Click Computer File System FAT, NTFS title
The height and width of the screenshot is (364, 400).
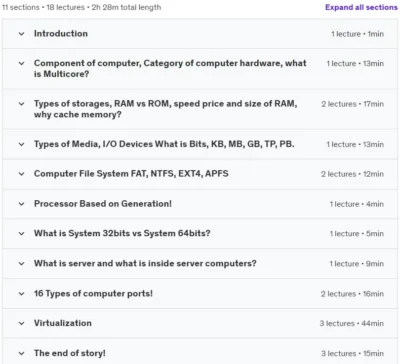pos(131,174)
